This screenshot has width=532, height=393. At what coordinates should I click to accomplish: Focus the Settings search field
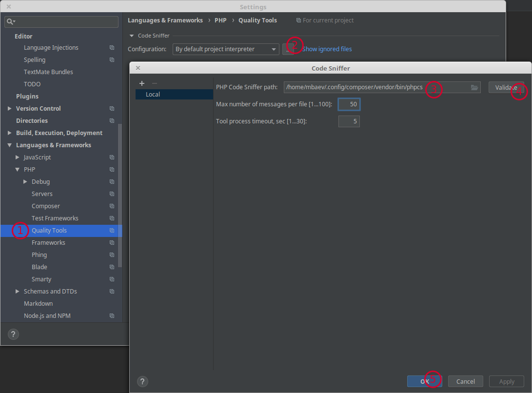click(x=61, y=22)
